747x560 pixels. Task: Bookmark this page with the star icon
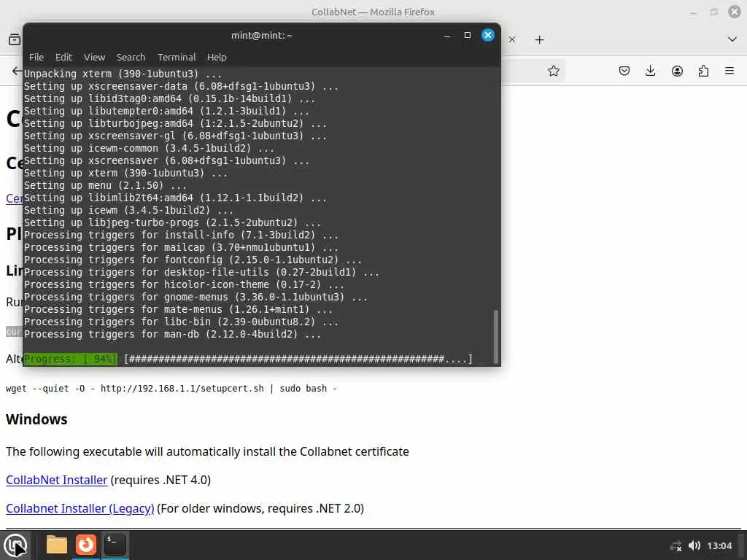tap(553, 71)
